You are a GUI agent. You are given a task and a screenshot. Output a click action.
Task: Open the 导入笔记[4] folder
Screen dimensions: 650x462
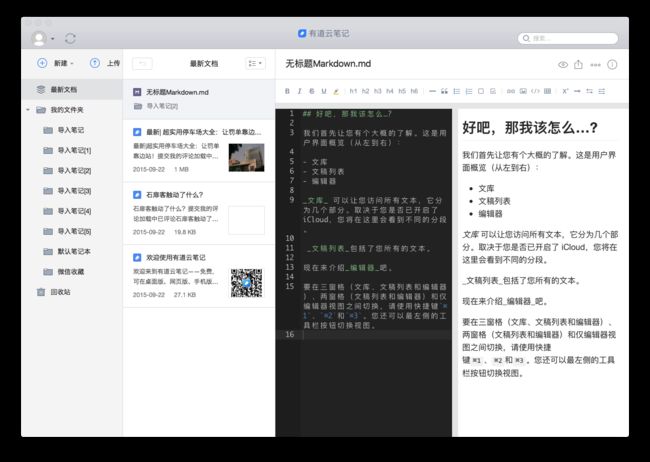72,211
